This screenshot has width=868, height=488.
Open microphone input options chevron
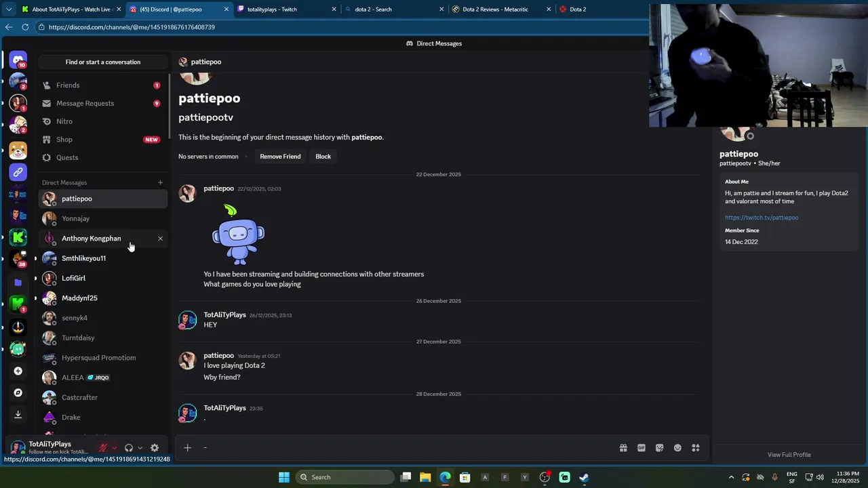[114, 448]
